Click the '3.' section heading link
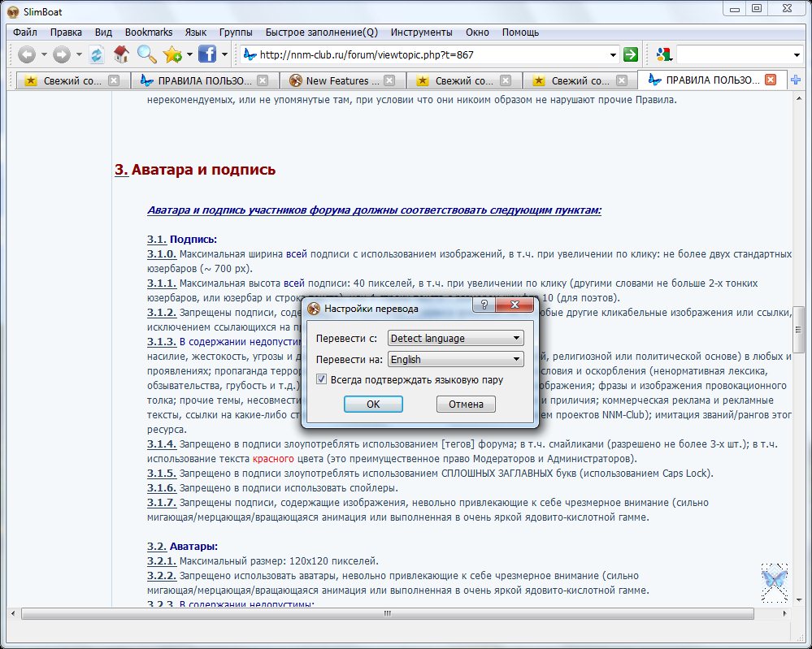The width and height of the screenshot is (812, 649). coord(121,170)
